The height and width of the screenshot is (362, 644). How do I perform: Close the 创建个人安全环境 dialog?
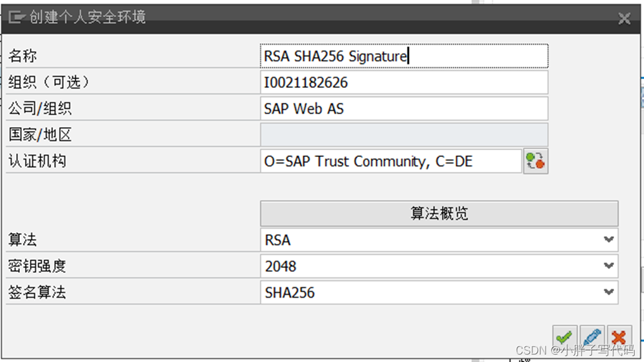[624, 18]
